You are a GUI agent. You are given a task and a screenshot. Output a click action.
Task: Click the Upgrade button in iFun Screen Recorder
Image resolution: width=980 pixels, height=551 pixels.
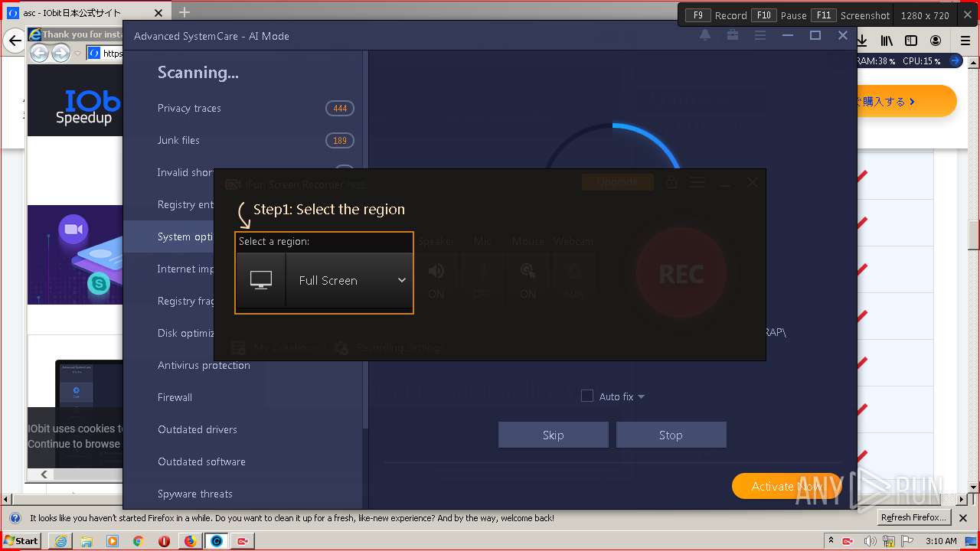click(x=617, y=182)
